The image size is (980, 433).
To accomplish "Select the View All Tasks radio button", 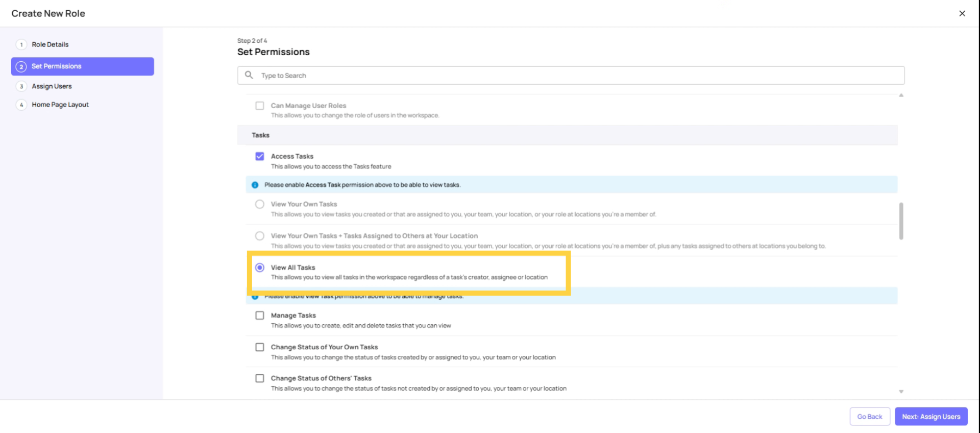I will pos(260,268).
